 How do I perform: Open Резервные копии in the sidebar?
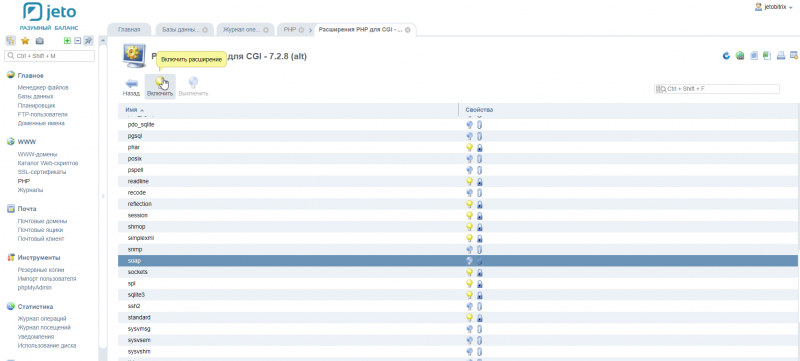41,270
